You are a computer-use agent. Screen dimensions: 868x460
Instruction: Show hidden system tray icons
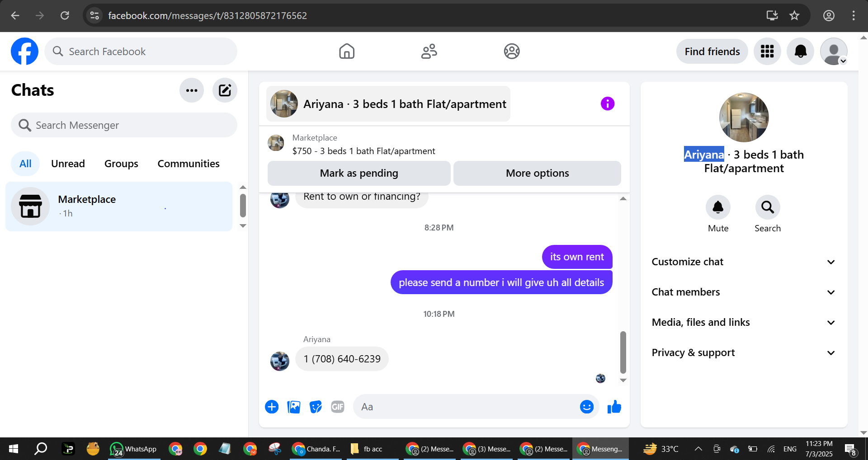[x=698, y=449]
